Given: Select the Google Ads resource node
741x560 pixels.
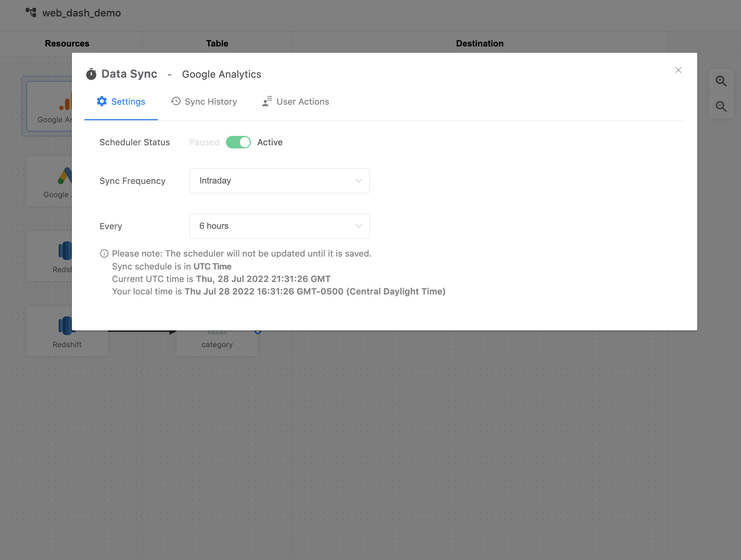Looking at the screenshot, I should [x=49, y=181].
